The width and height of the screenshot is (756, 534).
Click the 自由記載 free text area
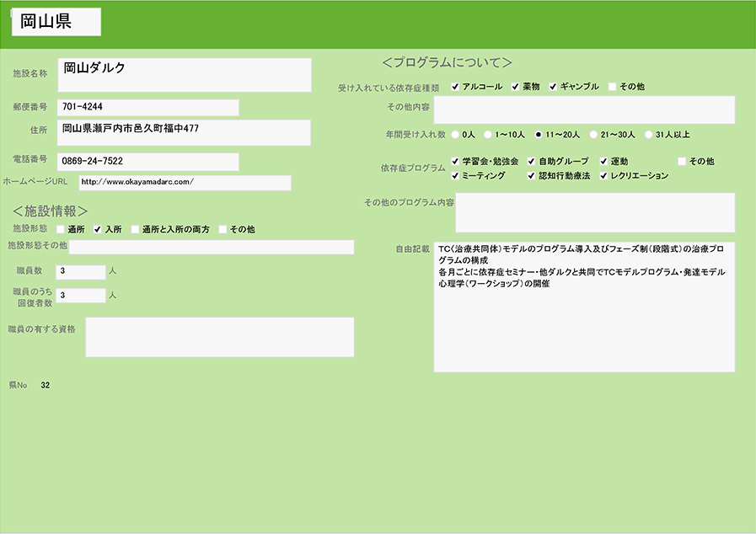584,307
